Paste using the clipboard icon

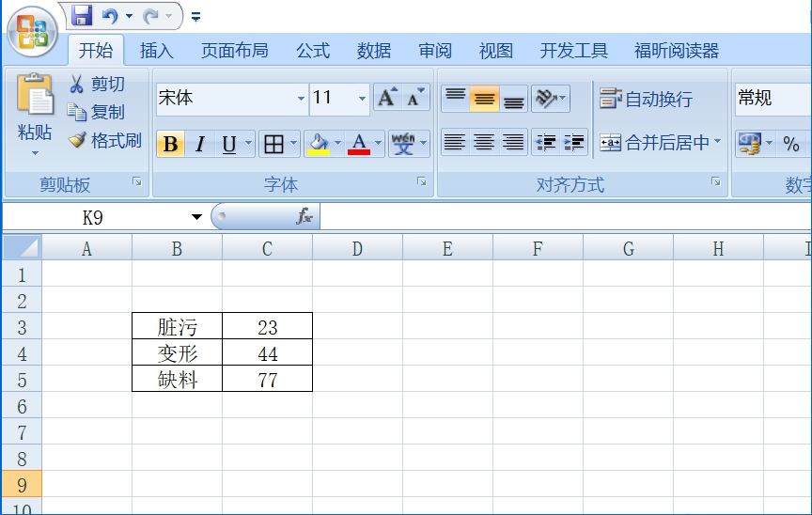[x=34, y=94]
